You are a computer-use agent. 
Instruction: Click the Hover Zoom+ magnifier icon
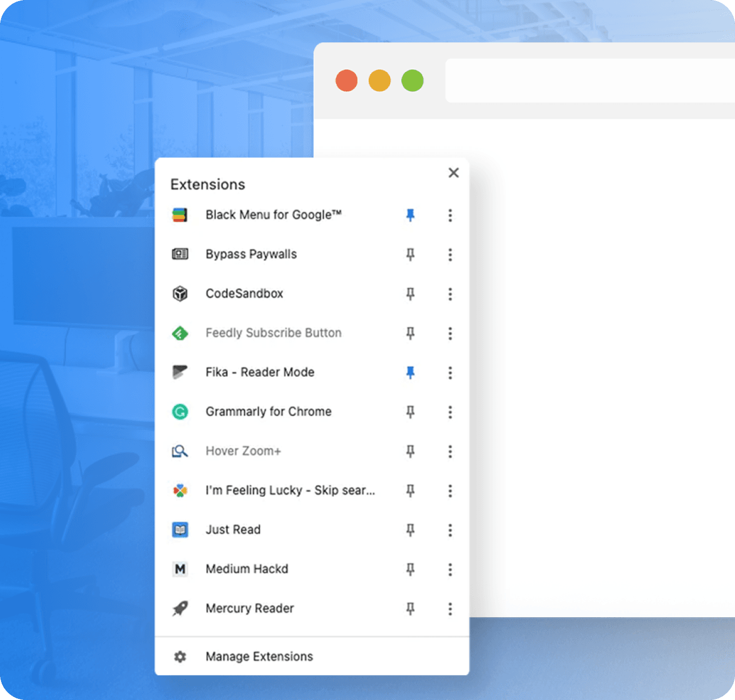pos(180,451)
